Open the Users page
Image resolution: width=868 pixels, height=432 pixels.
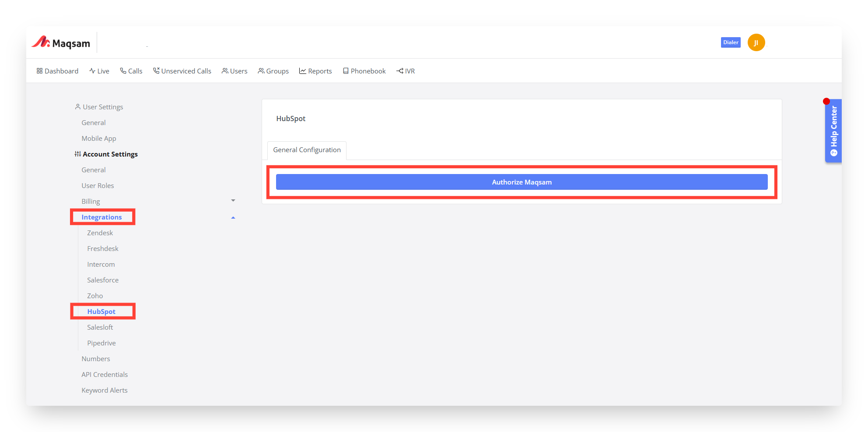234,71
